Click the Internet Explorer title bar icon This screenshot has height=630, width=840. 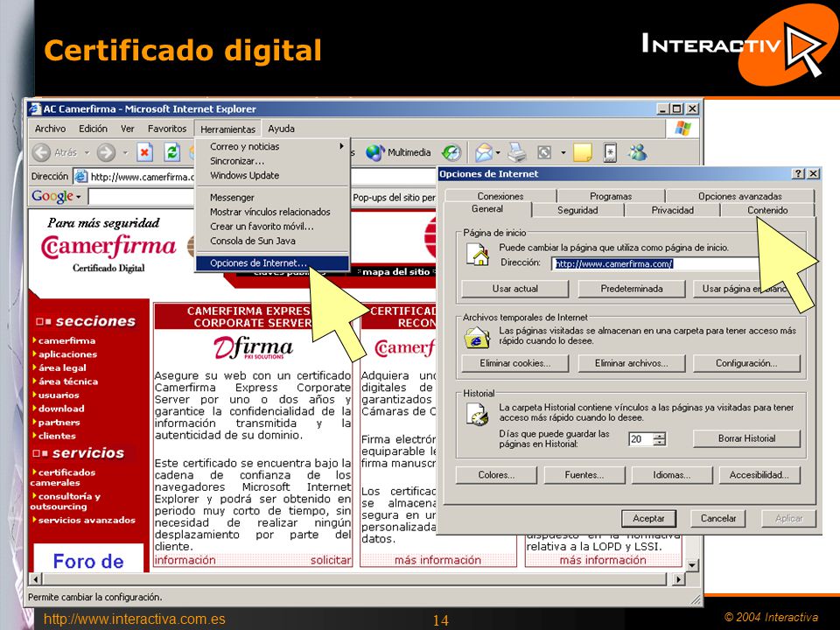[x=35, y=108]
